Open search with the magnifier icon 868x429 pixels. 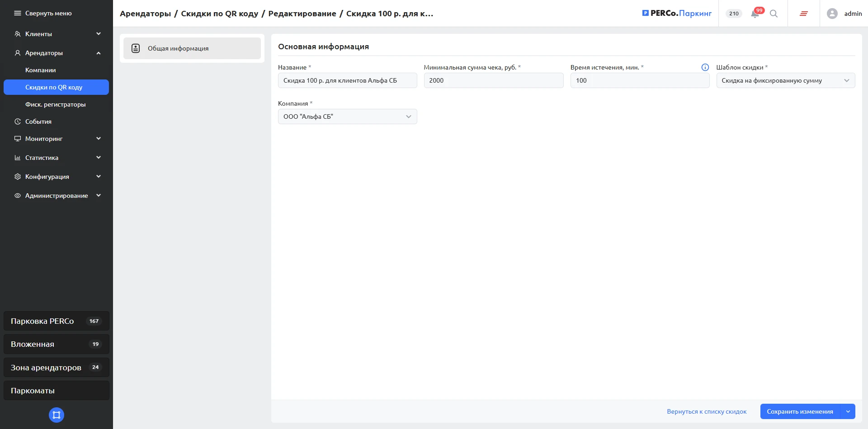click(774, 14)
